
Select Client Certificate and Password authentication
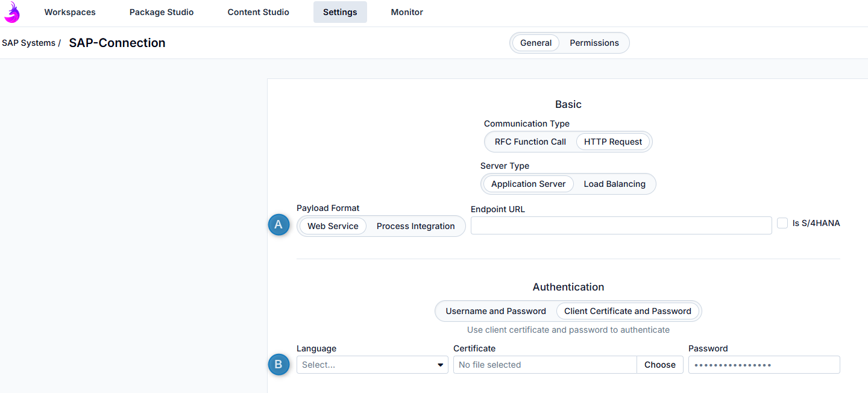point(627,311)
